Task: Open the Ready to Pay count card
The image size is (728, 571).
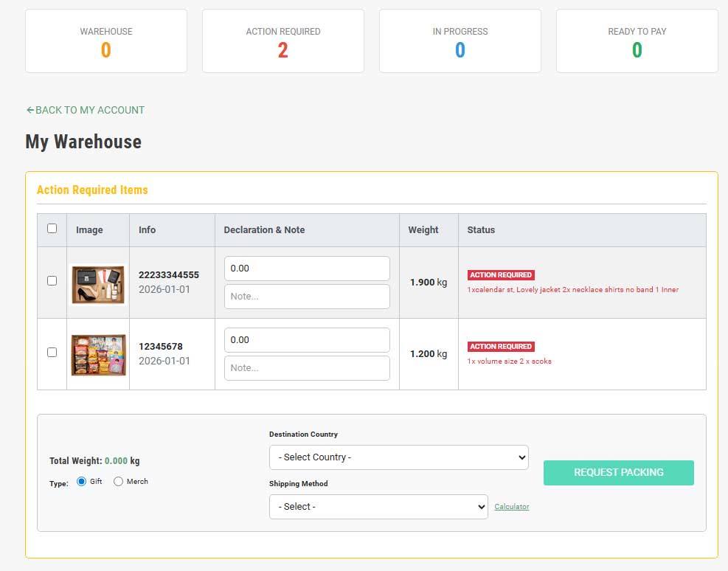Action: tap(637, 41)
